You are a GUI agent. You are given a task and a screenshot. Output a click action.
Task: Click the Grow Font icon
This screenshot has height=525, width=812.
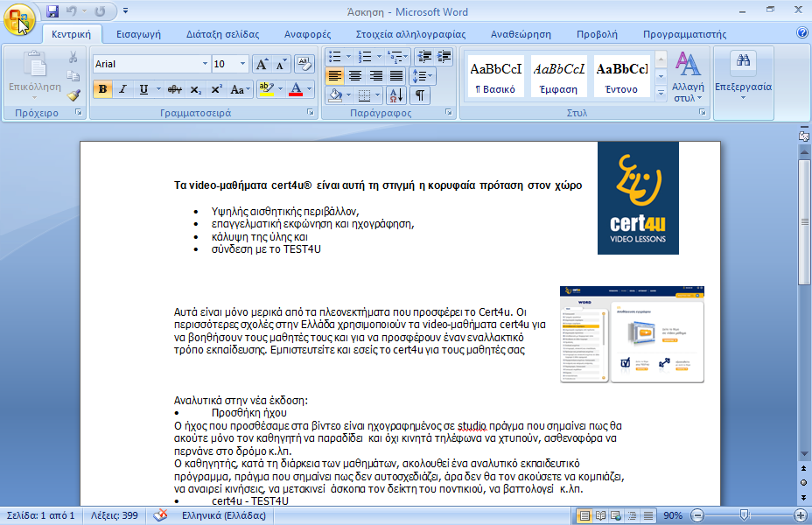[262, 64]
